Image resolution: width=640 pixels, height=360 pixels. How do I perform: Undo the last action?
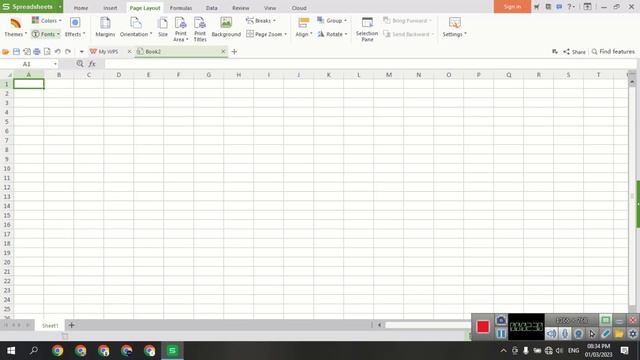(58, 51)
